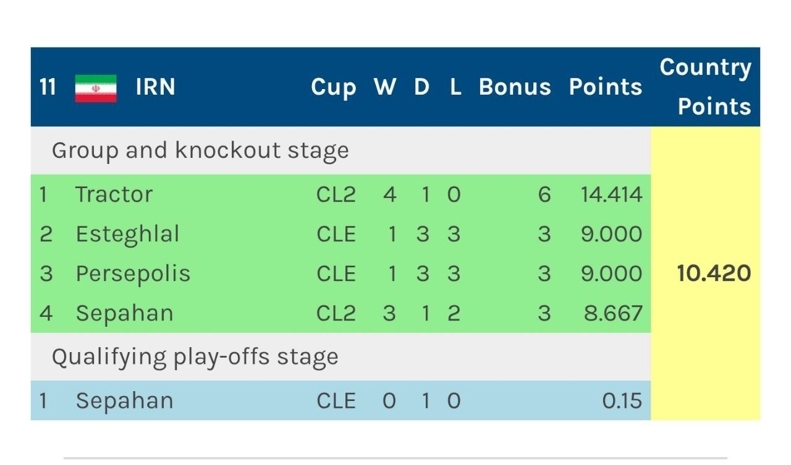This screenshot has width=791, height=465.
Task: Click the Group and knockout stage heading
Action: coord(200,151)
